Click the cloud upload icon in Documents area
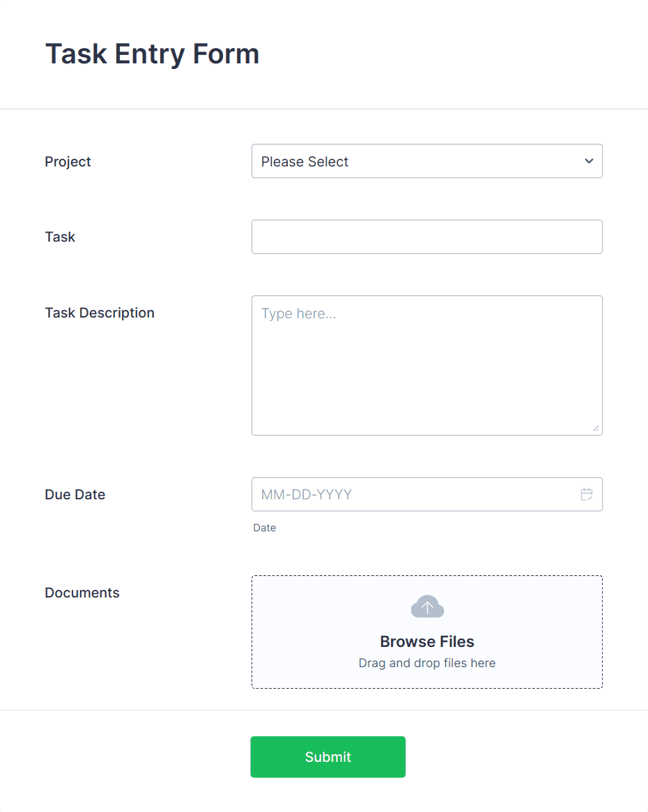Screen dimensions: 648x812 427,606
